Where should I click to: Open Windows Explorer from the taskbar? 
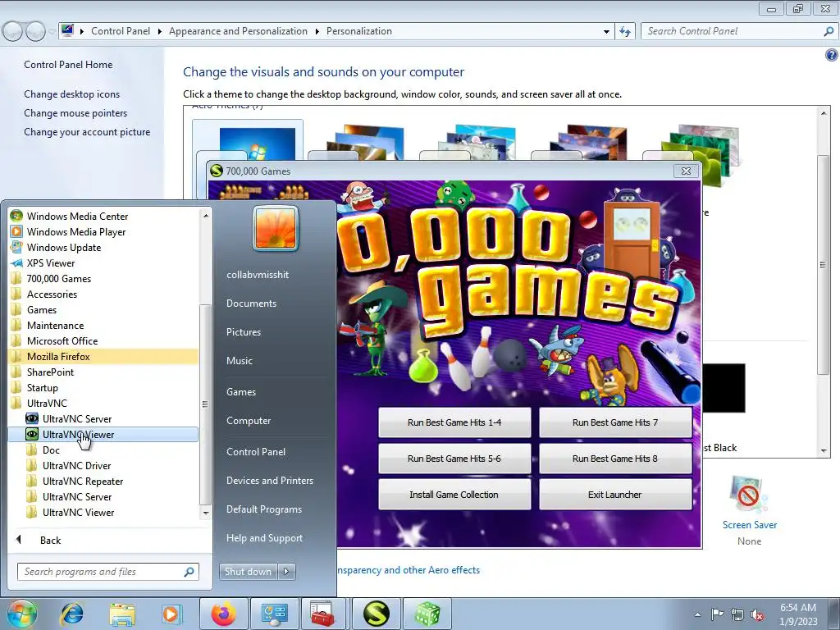pos(122,614)
